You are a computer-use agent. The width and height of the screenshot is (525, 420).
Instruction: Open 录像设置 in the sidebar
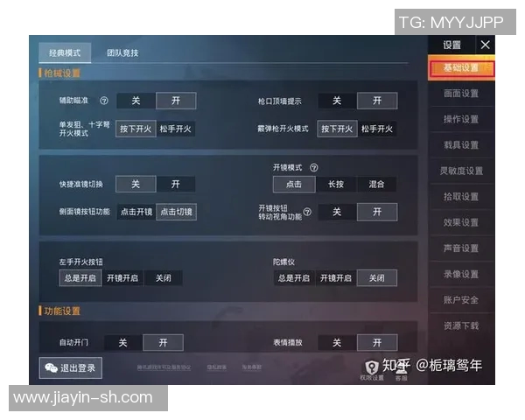pos(461,274)
